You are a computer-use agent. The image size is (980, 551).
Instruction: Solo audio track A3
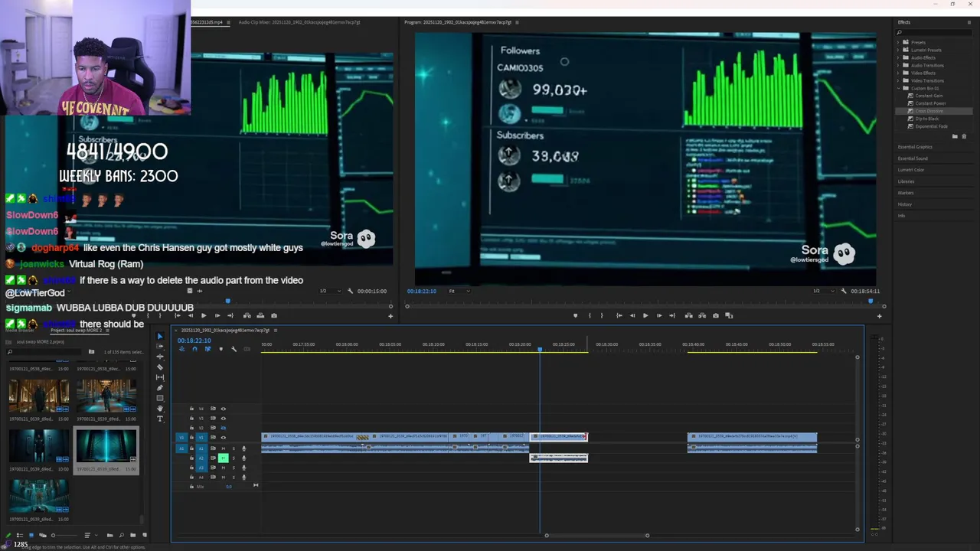pos(234,468)
